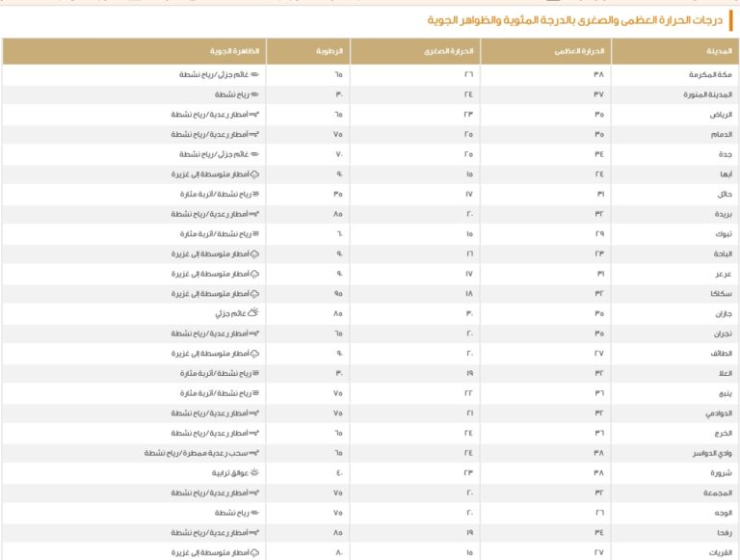Click the dust wind icon in the Hail row
This screenshot has width=740, height=560.
255,194
